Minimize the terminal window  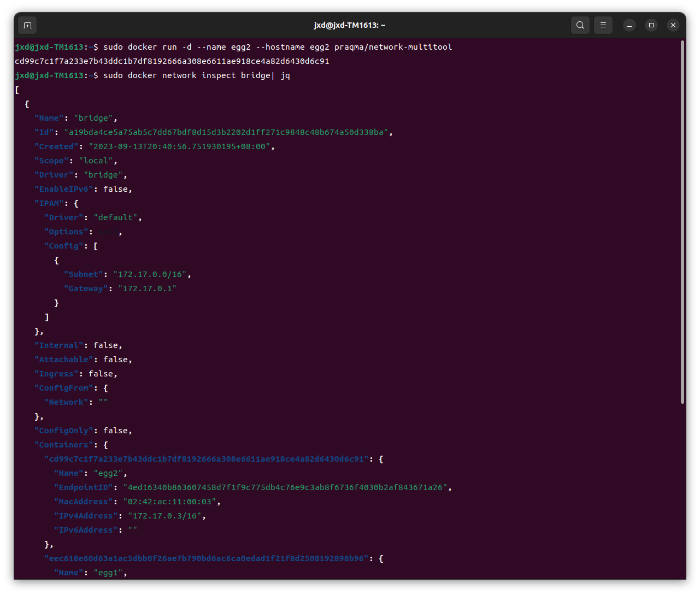[x=630, y=25]
